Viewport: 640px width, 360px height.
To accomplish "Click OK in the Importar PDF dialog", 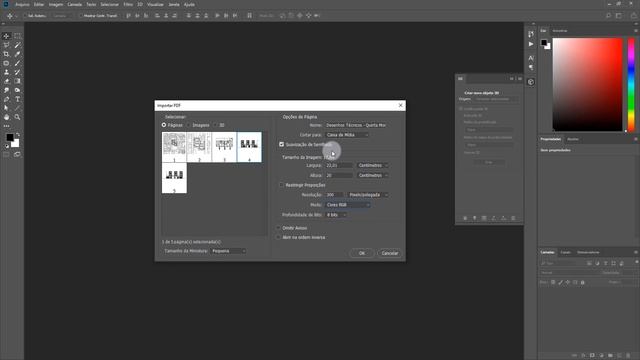I will (362, 253).
